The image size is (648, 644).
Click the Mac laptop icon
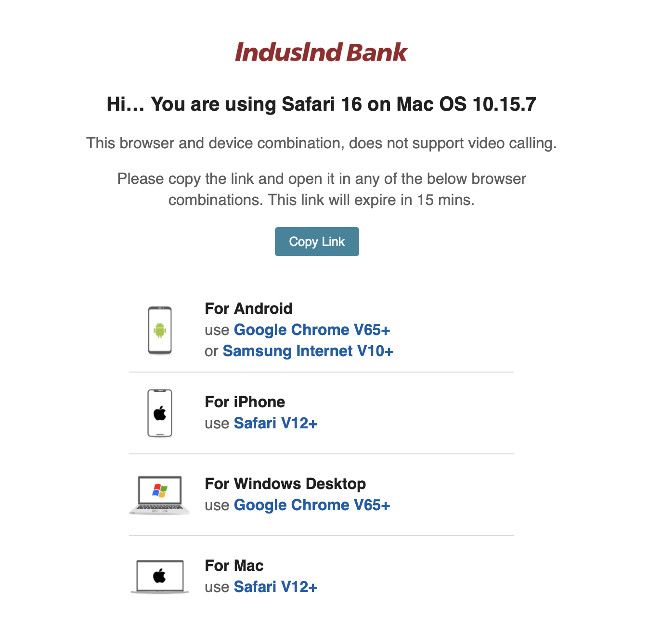tap(160, 576)
